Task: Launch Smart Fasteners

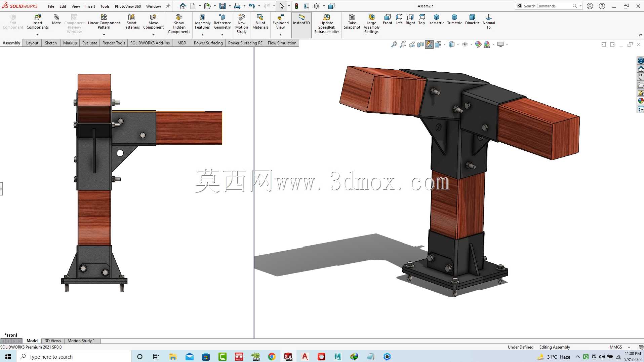Action: click(131, 22)
